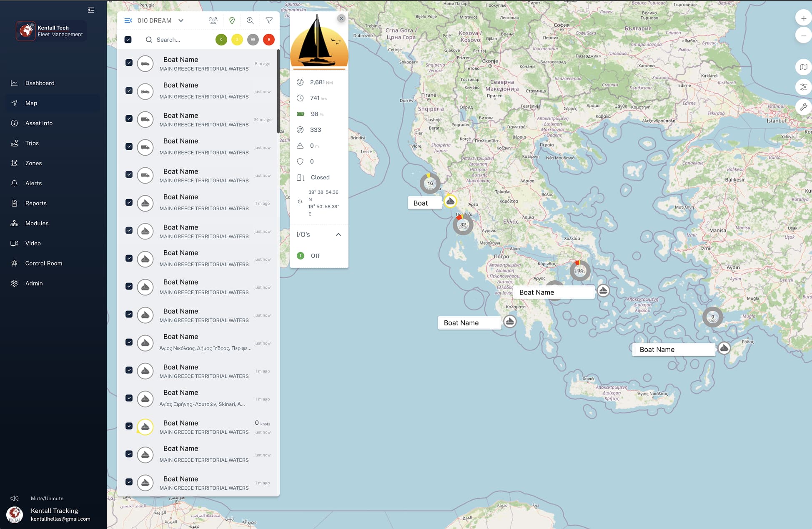Click the zoom-to-search magnifier icon
This screenshot has width=812, height=529.
point(250,20)
